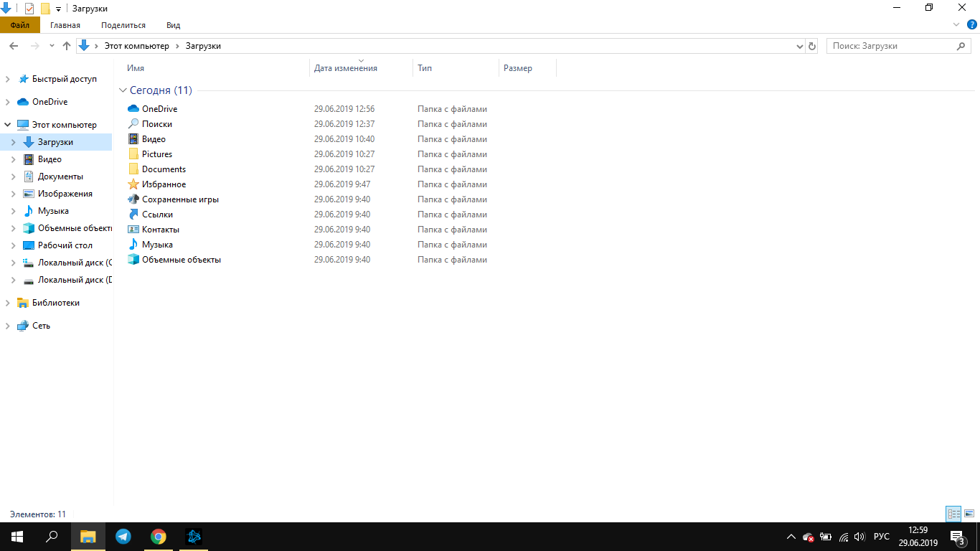
Task: Refresh the Загрузки folder view
Action: (x=812, y=46)
